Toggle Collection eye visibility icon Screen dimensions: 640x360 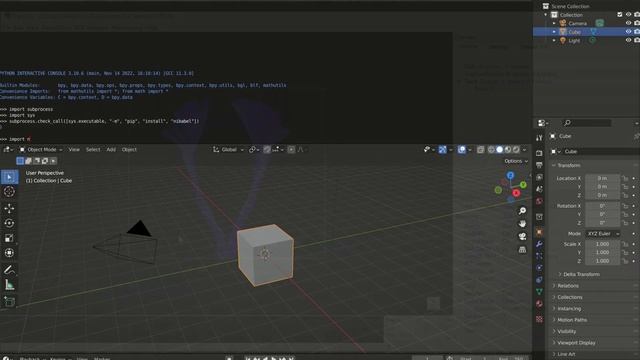point(628,15)
